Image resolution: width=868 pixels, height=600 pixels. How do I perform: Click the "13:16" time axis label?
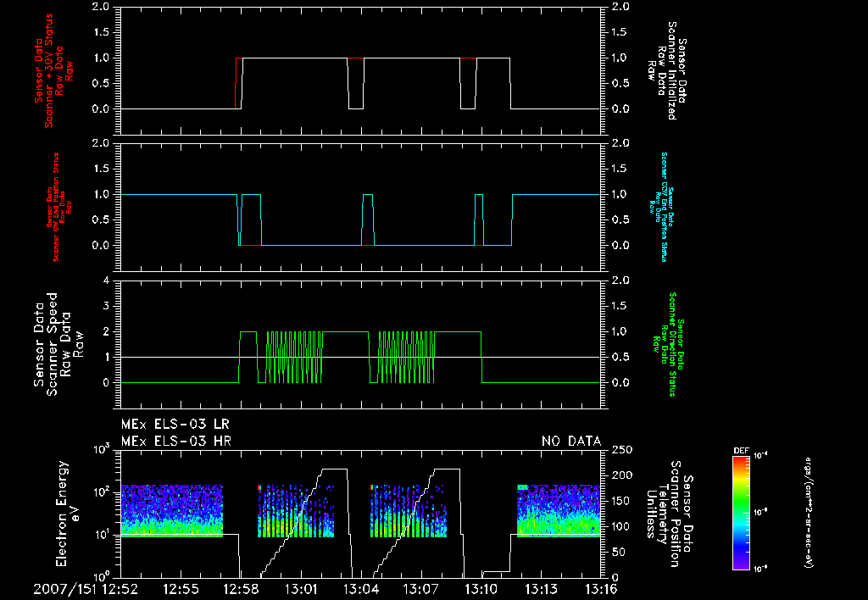(601, 589)
